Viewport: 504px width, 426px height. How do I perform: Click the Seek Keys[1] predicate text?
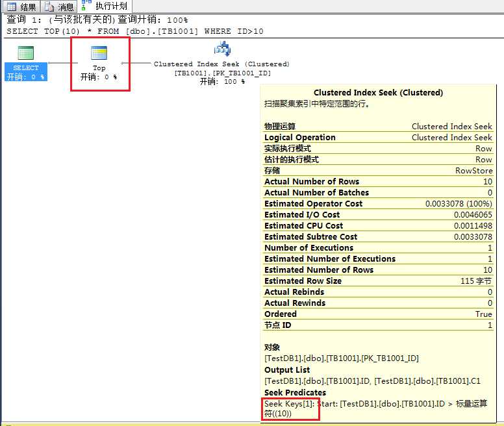pyautogui.click(x=376, y=408)
